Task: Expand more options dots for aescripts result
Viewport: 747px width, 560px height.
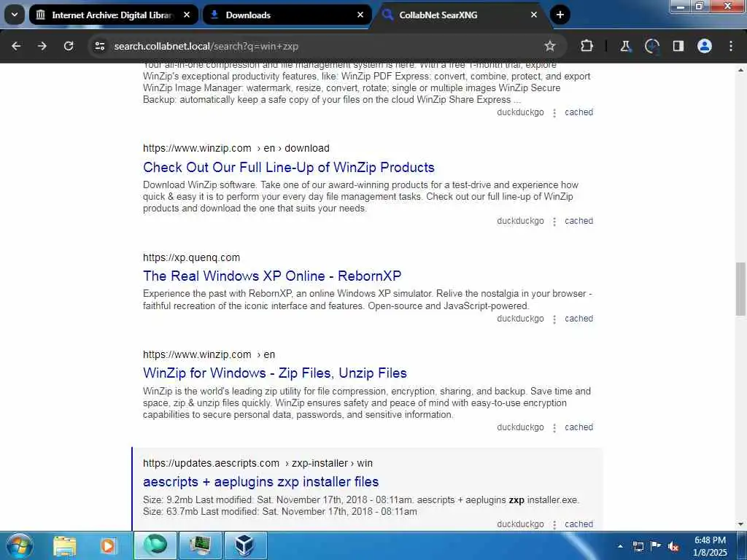Action: pos(554,525)
